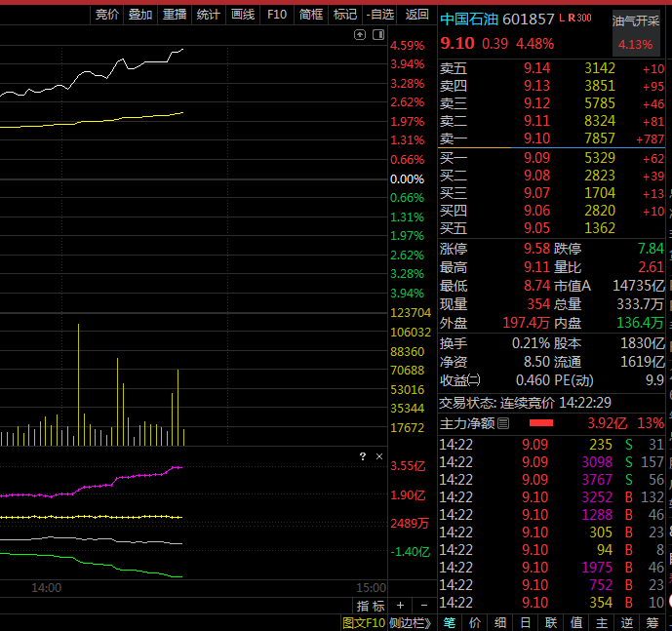Click the 主力净额 red progress bar
The height and width of the screenshot is (631, 672).
[x=541, y=423]
